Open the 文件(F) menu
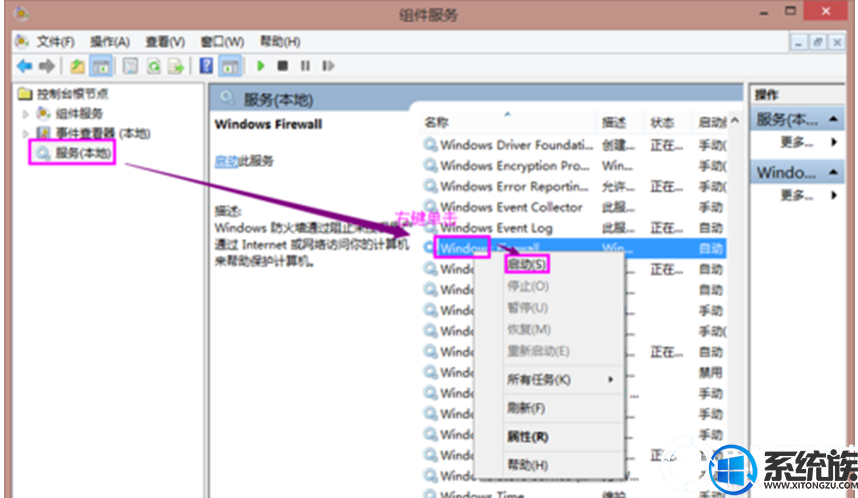Image resolution: width=858 pixels, height=498 pixels. point(55,42)
